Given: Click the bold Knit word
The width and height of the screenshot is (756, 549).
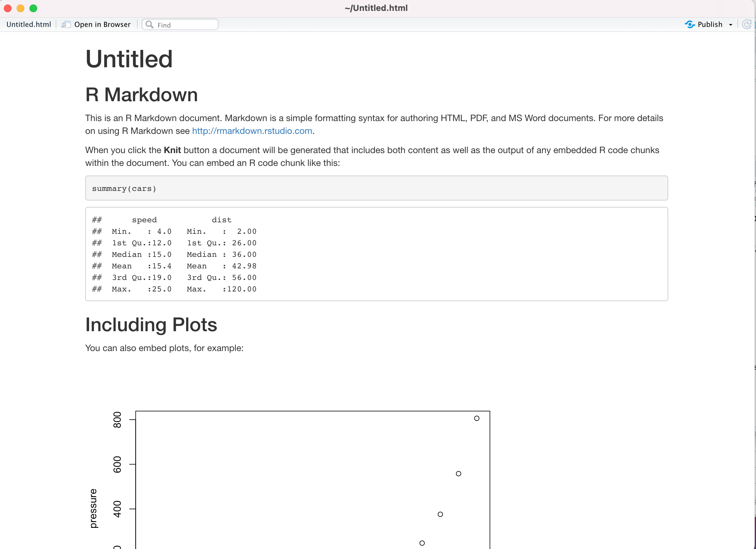Looking at the screenshot, I should point(172,150).
